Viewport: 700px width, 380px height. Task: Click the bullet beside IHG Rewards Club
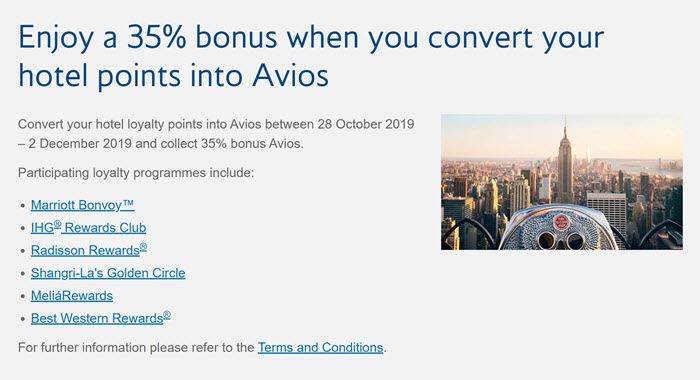(23, 229)
